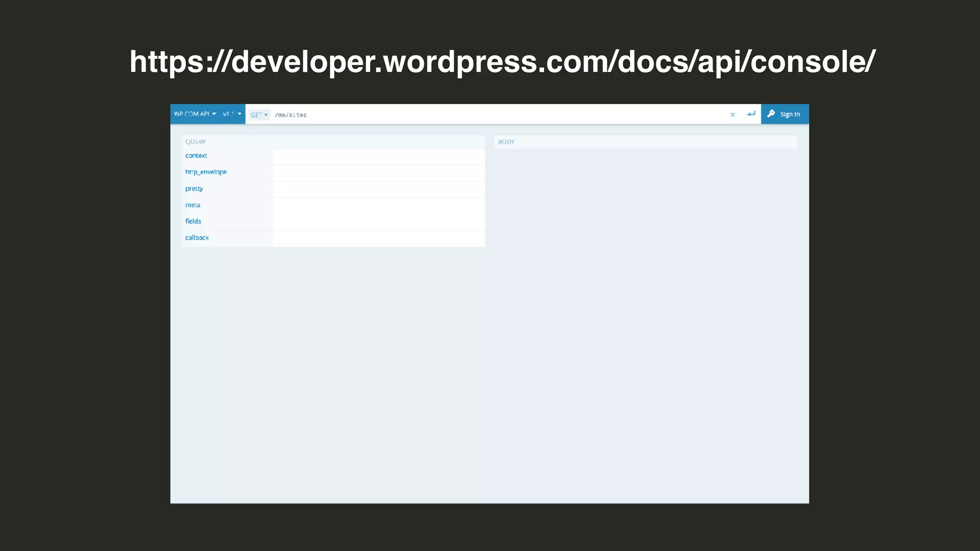
Task: Click the meta parameter label
Action: [193, 205]
